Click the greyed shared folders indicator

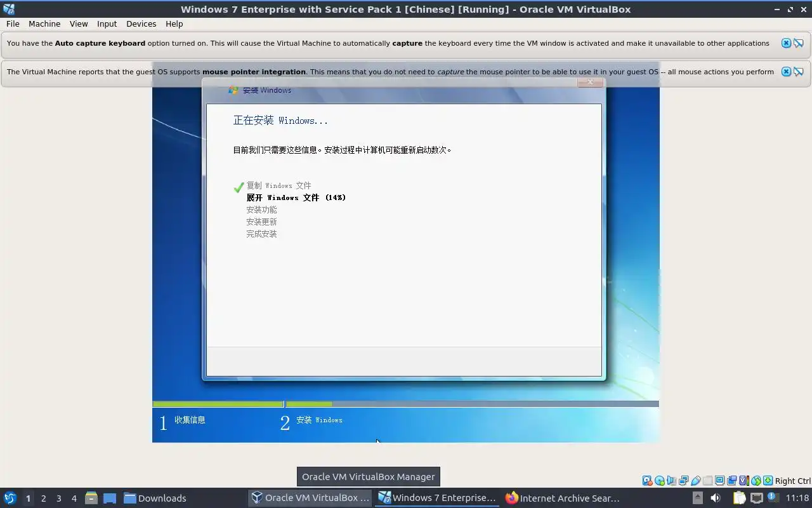pos(708,481)
